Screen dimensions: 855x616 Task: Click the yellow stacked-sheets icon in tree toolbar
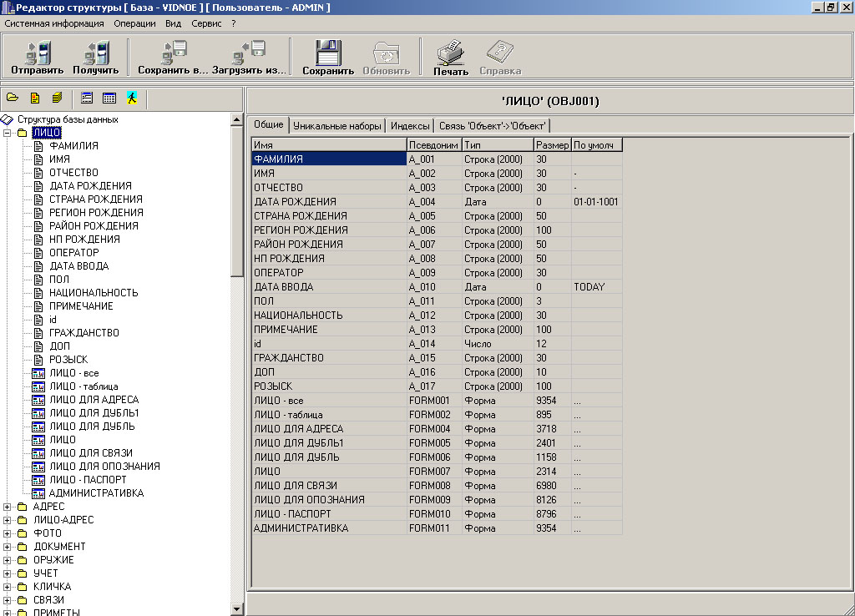[x=57, y=98]
